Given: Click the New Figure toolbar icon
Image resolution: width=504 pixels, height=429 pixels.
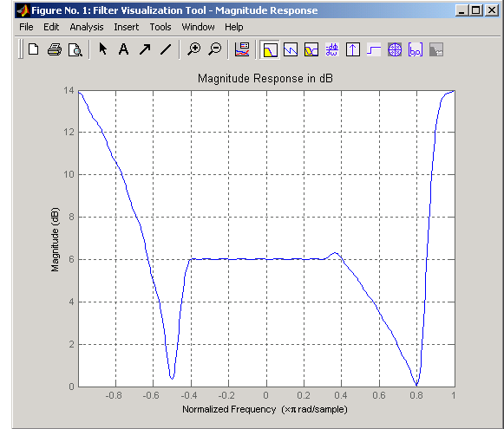Looking at the screenshot, I should point(34,49).
